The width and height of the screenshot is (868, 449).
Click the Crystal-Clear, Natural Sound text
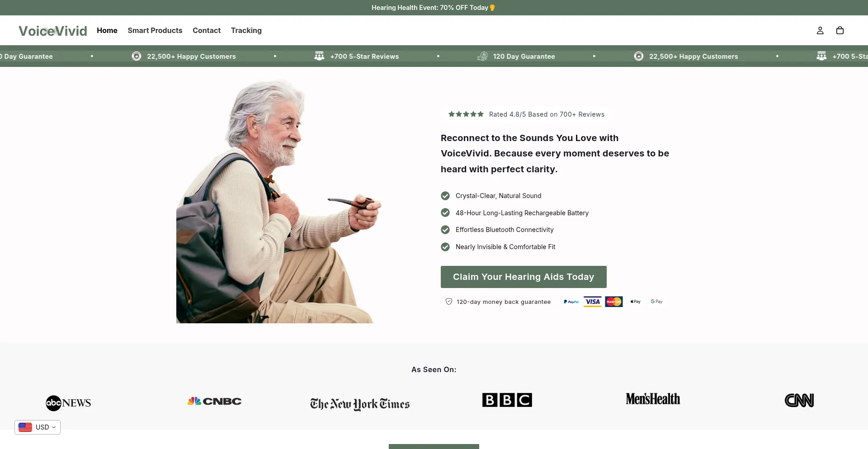pos(498,196)
